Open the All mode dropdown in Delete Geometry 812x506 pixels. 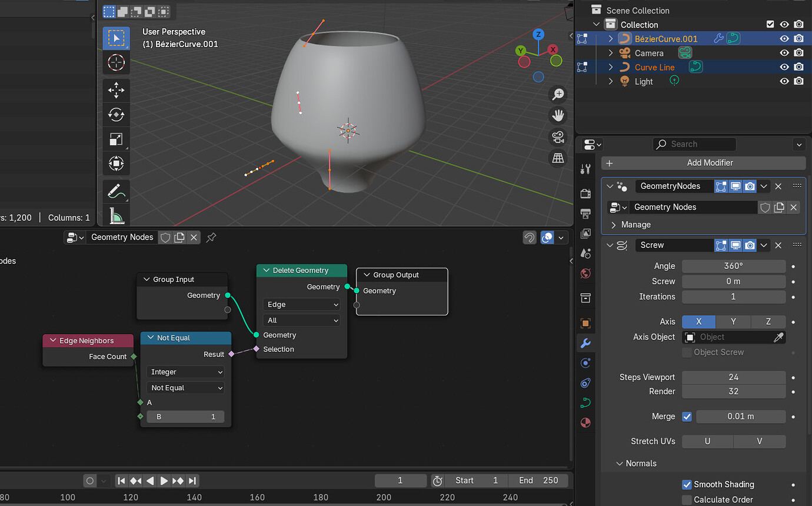pyautogui.click(x=301, y=321)
